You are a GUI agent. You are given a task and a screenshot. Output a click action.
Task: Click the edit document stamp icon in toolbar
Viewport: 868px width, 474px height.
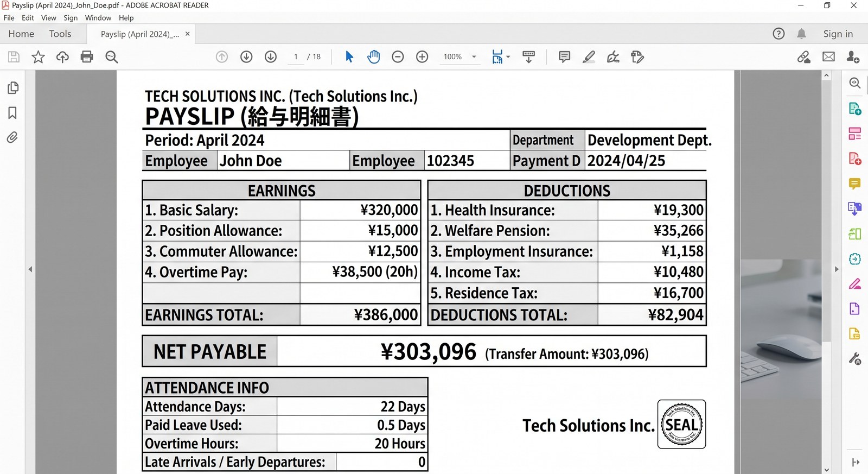[x=637, y=56]
